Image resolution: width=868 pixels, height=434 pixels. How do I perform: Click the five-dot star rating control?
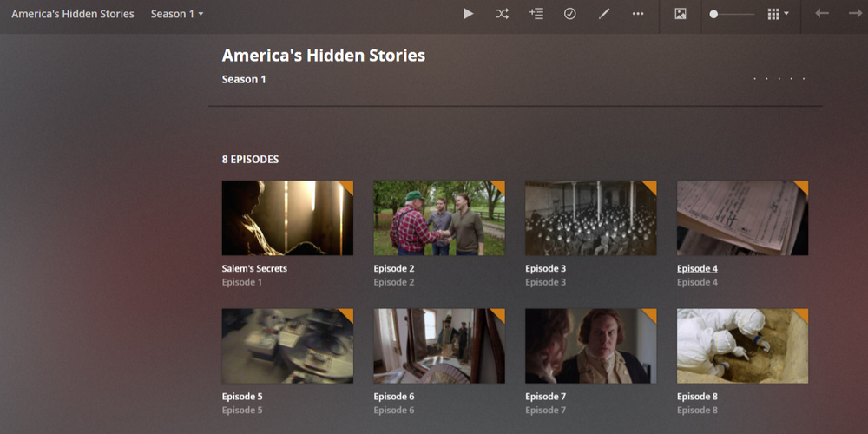tap(779, 79)
